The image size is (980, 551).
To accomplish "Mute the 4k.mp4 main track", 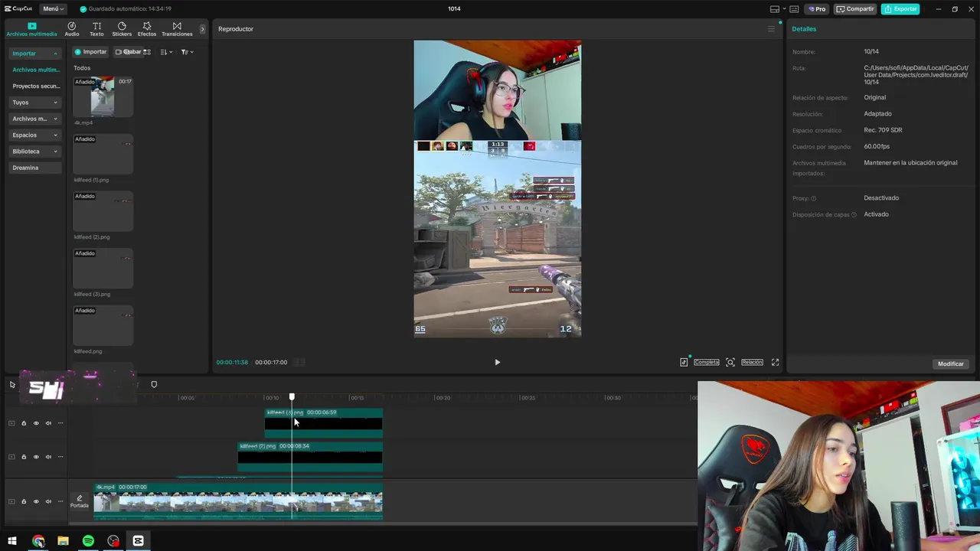I will coord(48,501).
